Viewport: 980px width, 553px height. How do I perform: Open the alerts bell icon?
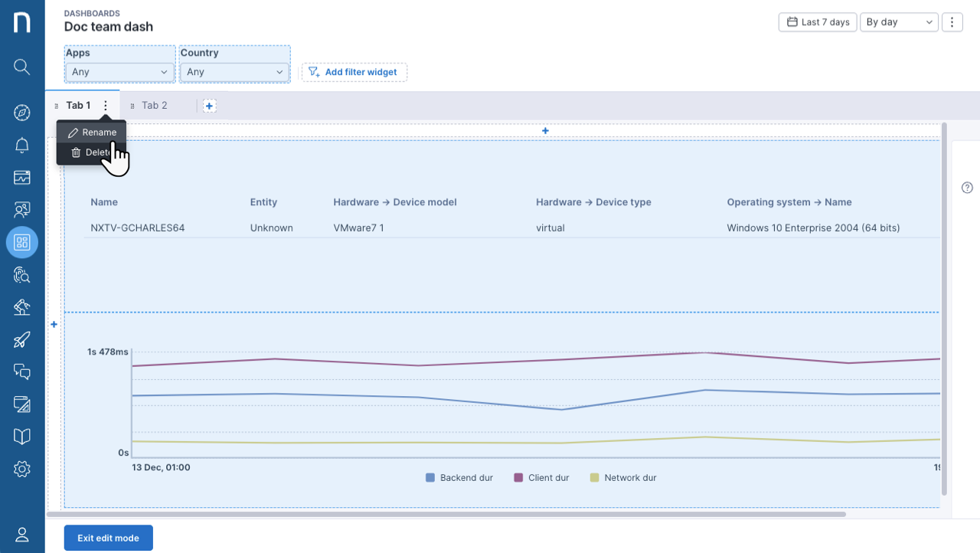tap(22, 146)
